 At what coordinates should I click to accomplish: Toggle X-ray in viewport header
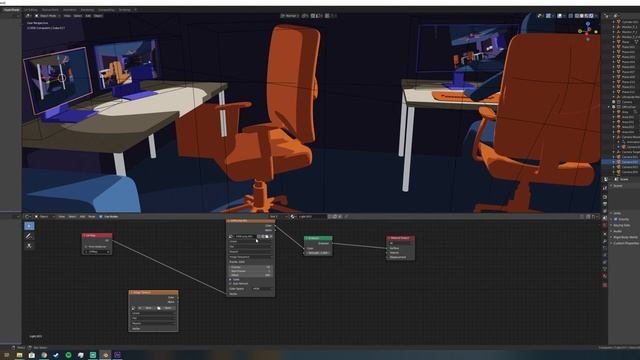570,16
